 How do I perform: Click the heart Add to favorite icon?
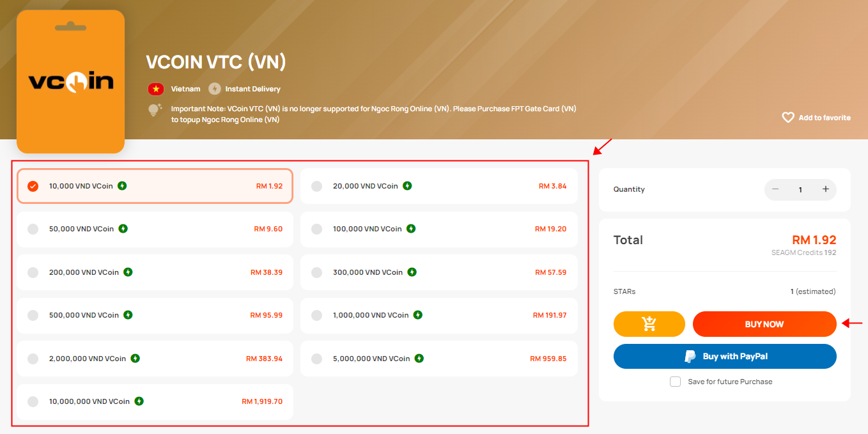(x=788, y=118)
